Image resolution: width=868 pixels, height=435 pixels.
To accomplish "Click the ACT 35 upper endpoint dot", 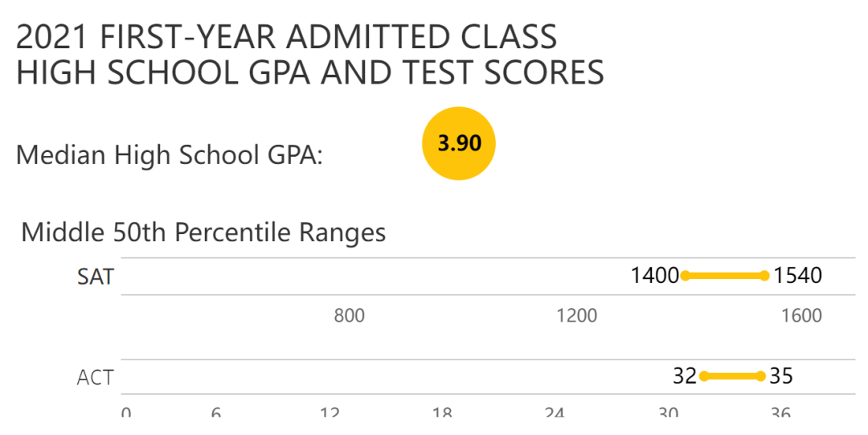I will pos(760,375).
